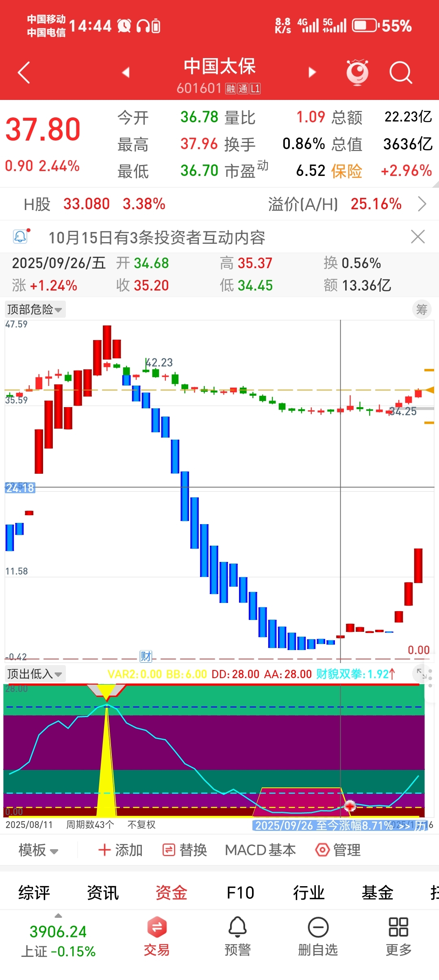439x980 pixels.
Task: Tap the 总值 3636亿 value
Action: coord(408,144)
